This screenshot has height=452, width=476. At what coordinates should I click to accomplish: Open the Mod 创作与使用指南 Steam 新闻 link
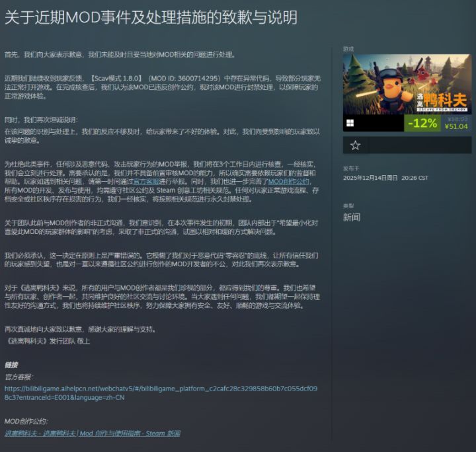tap(93, 433)
